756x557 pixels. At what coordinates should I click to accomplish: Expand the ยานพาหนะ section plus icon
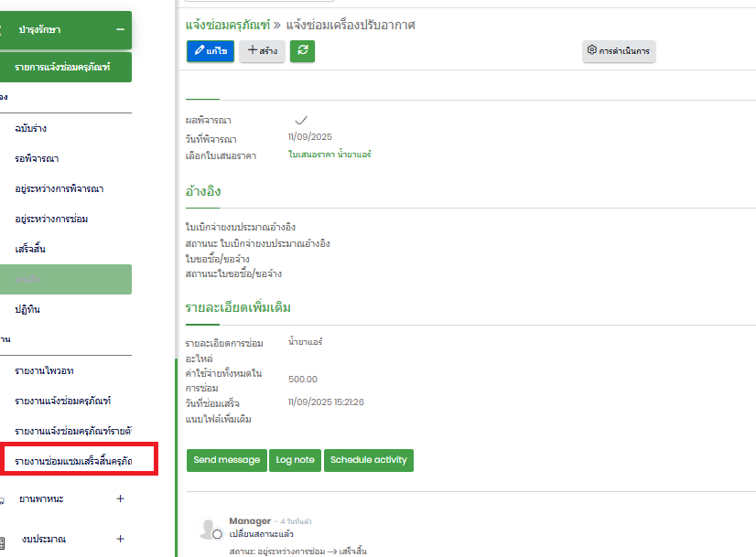(x=120, y=499)
